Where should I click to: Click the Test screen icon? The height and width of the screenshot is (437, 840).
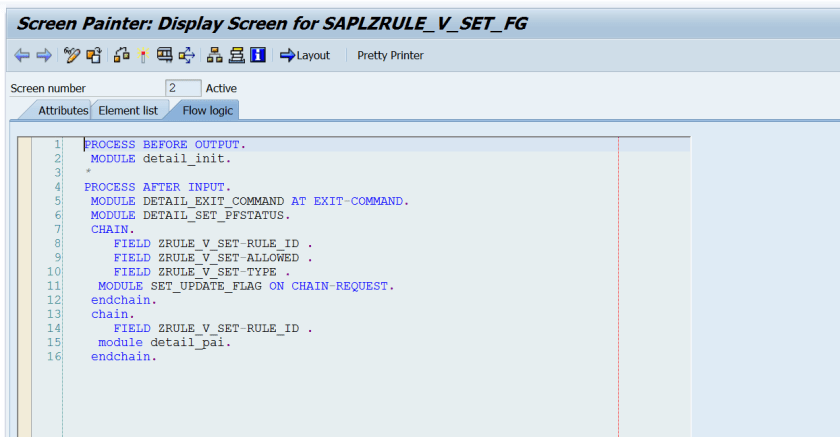click(164, 55)
